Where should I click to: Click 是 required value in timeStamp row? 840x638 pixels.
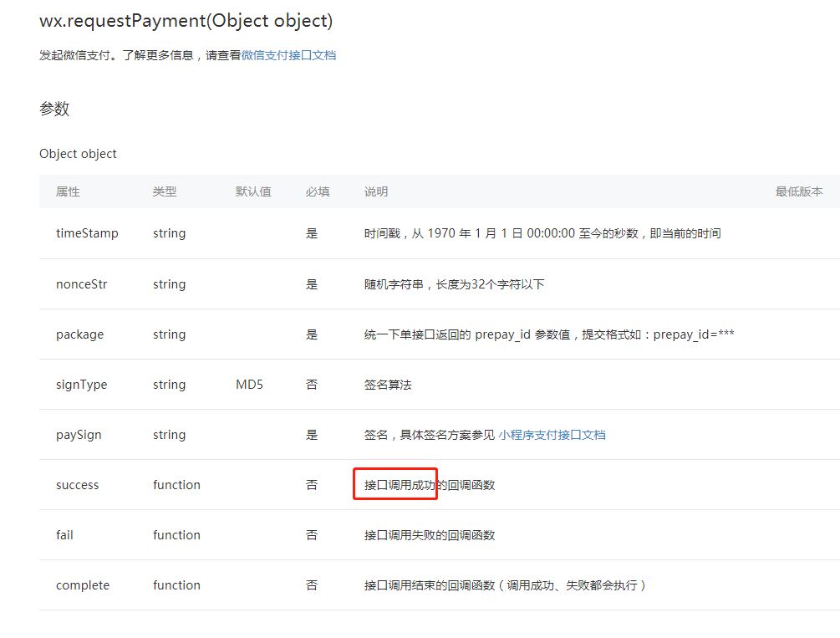(x=312, y=233)
